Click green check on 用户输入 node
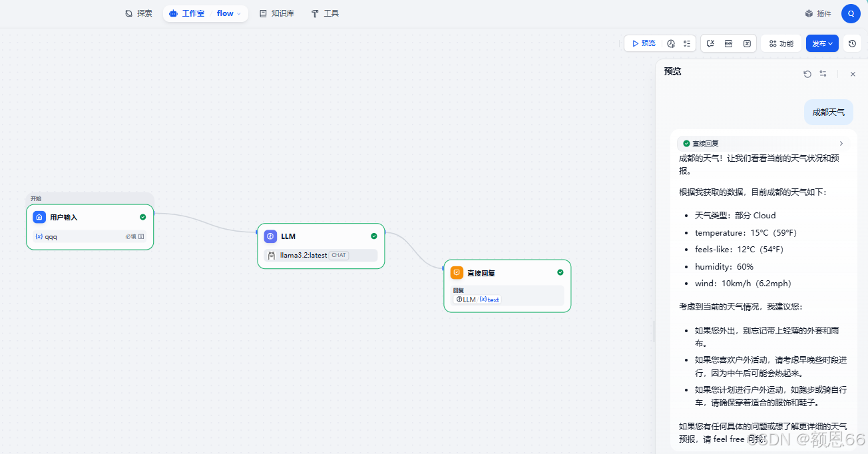Image resolution: width=868 pixels, height=454 pixels. [x=142, y=217]
